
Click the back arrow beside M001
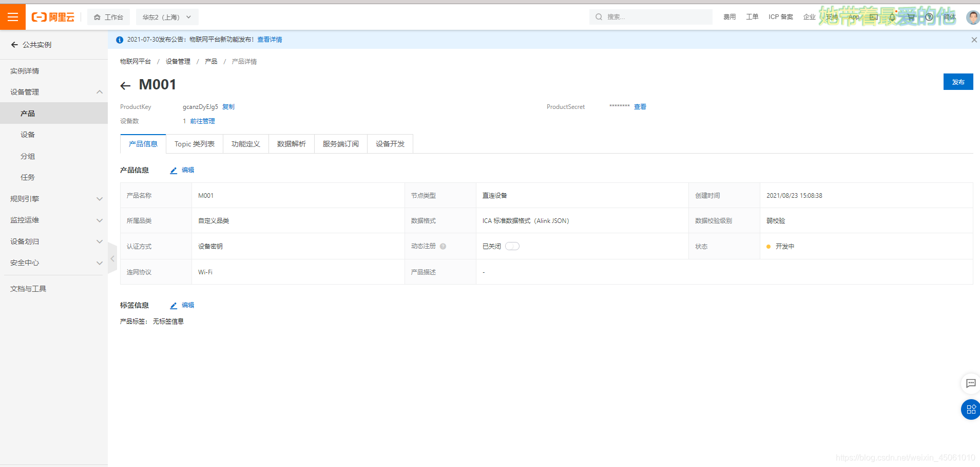click(125, 85)
